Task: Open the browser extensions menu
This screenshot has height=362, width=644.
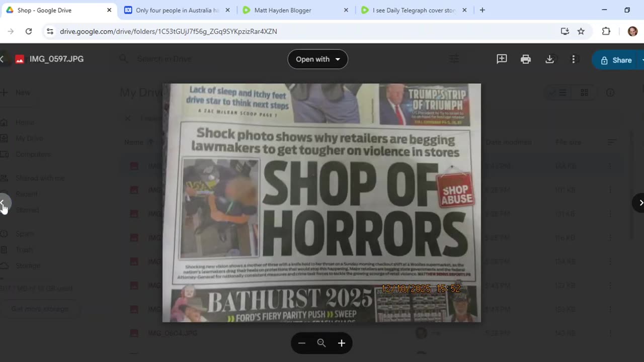Action: pyautogui.click(x=606, y=31)
